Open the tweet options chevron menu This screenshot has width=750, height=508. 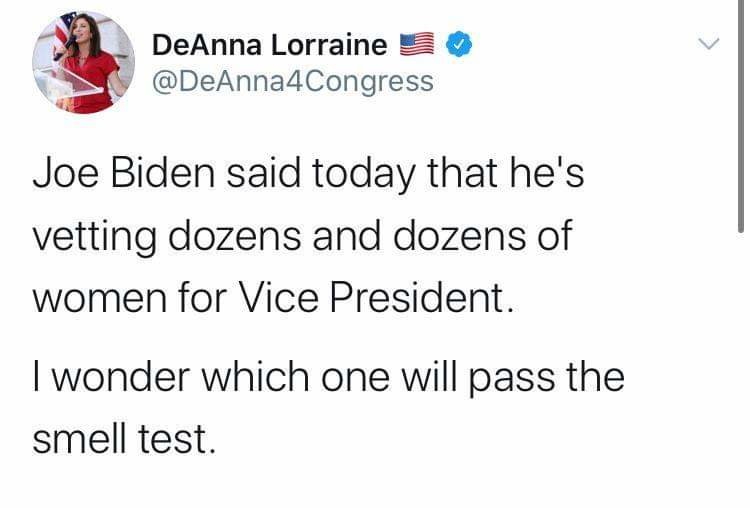coord(708,44)
